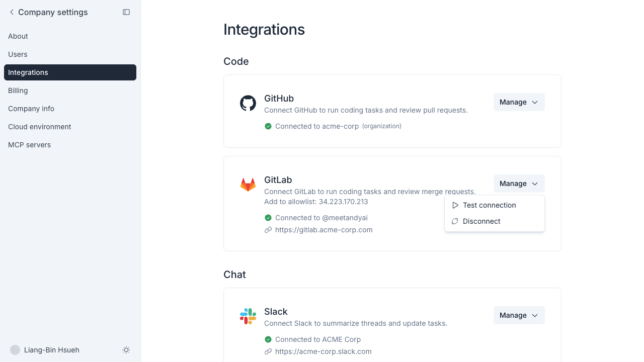Click 'Connected to @meetandyai' text
Viewport: 644px width, 362px height.
tap(321, 218)
